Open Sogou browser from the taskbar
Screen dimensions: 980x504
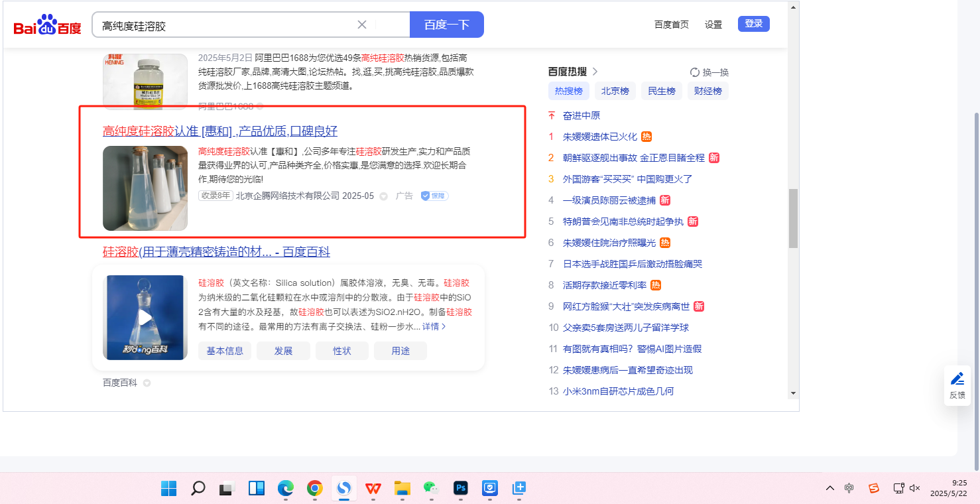343,489
